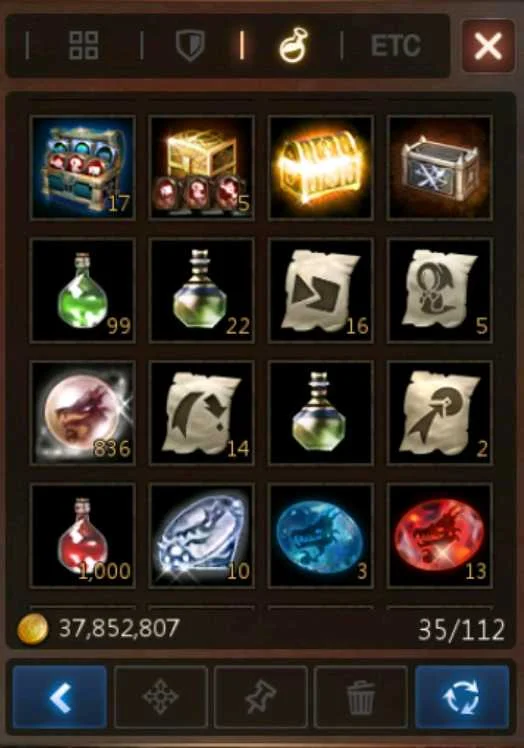Screen dimensions: 524x748
Task: Close the inventory window
Action: (488, 46)
